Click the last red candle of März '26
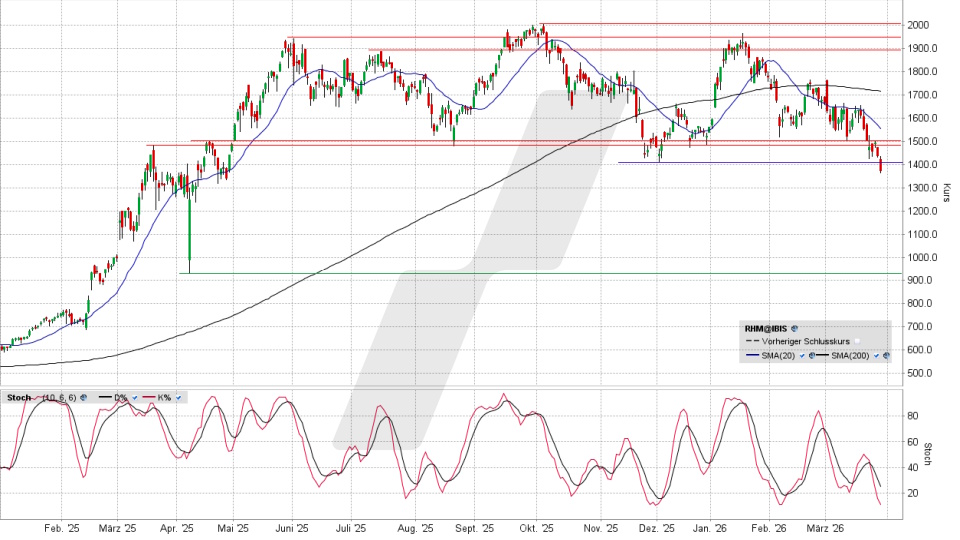Image resolution: width=960 pixels, height=540 pixels. pyautogui.click(x=881, y=164)
